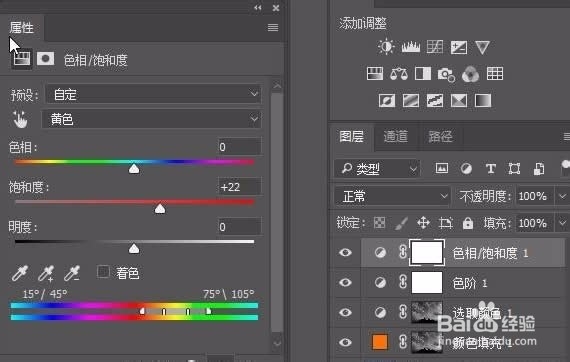Select the add-to-sample eyedropper

pos(46,273)
